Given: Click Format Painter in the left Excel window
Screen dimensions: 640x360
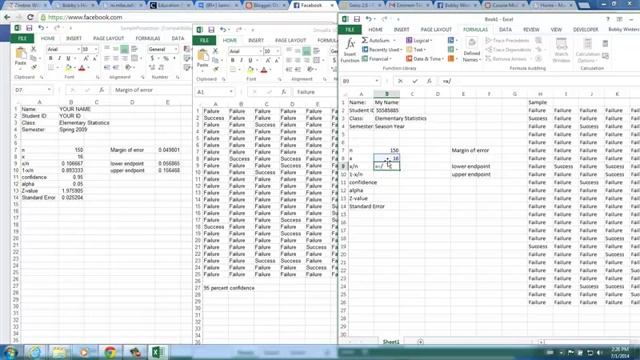Looking at the screenshot, I should pyautogui.click(x=34, y=67).
